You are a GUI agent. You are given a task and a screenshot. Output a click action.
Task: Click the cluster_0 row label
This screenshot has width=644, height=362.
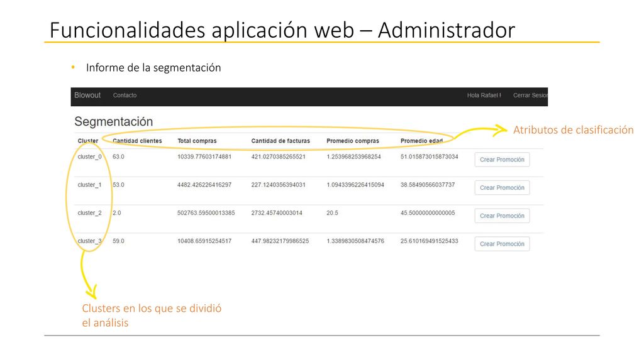coord(89,156)
